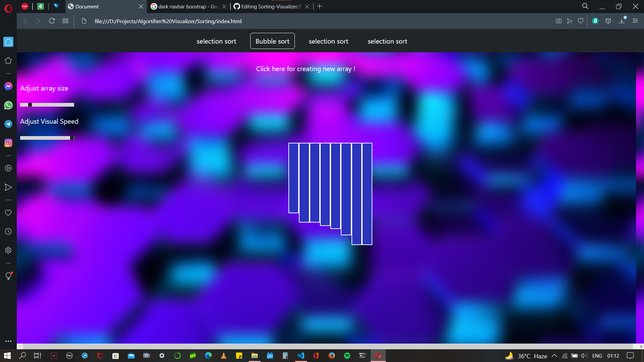Open browsing history clock icon
The height and width of the screenshot is (362, 644).
[x=8, y=232]
